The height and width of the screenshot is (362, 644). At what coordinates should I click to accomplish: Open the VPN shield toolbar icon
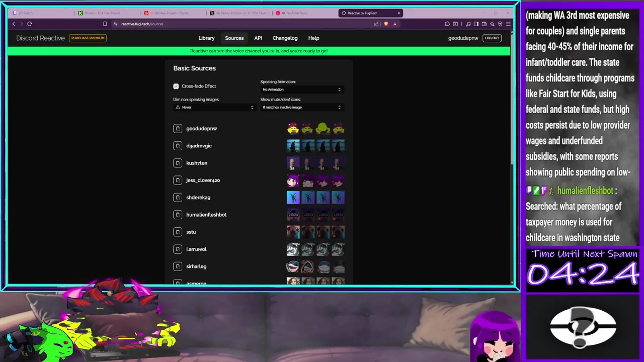[x=500, y=24]
